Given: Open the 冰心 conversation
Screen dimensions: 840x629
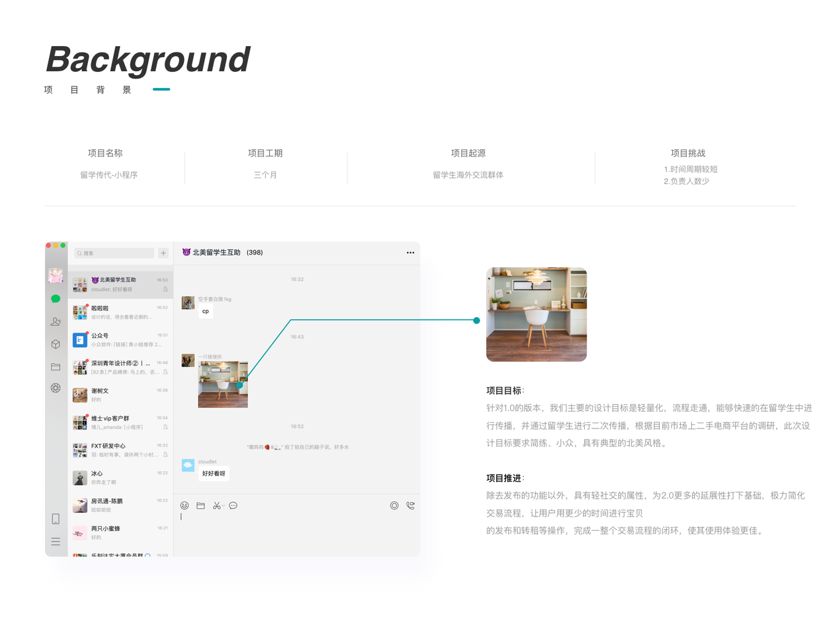Looking at the screenshot, I should [x=121, y=478].
